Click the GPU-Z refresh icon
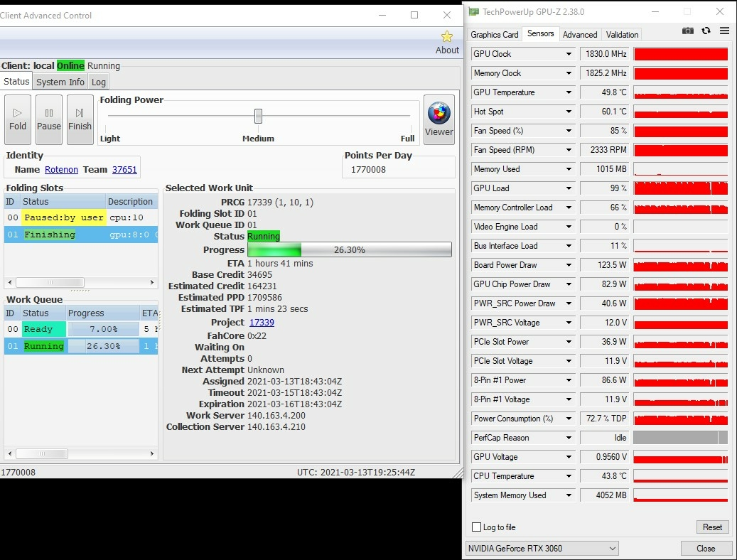Screen dimensions: 737x560 pos(706,31)
